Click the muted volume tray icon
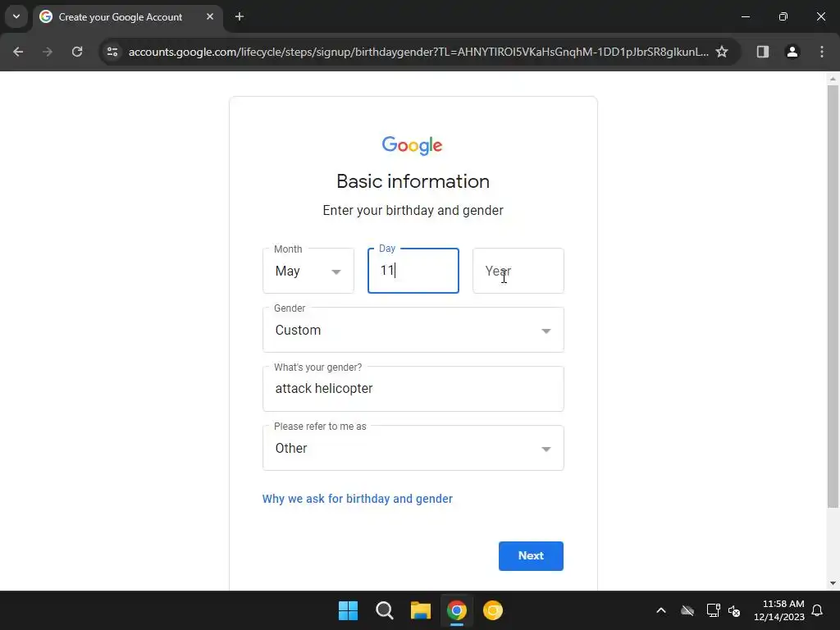The width and height of the screenshot is (840, 630). (734, 610)
